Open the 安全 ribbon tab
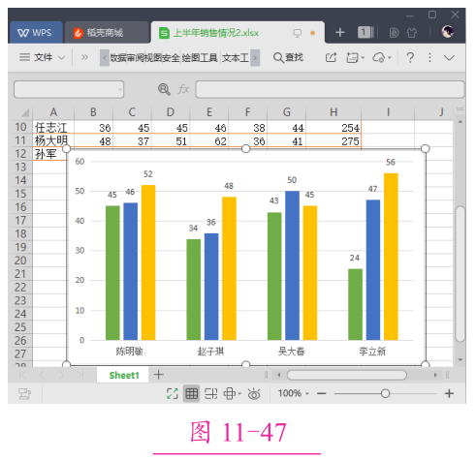The width and height of the screenshot is (476, 461). [171, 58]
